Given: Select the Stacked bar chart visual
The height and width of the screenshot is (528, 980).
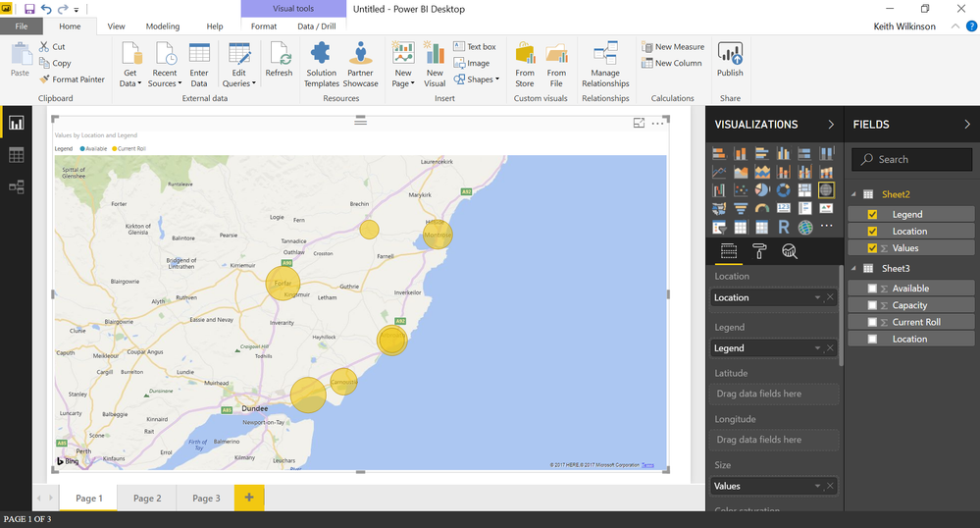Looking at the screenshot, I should (x=719, y=153).
